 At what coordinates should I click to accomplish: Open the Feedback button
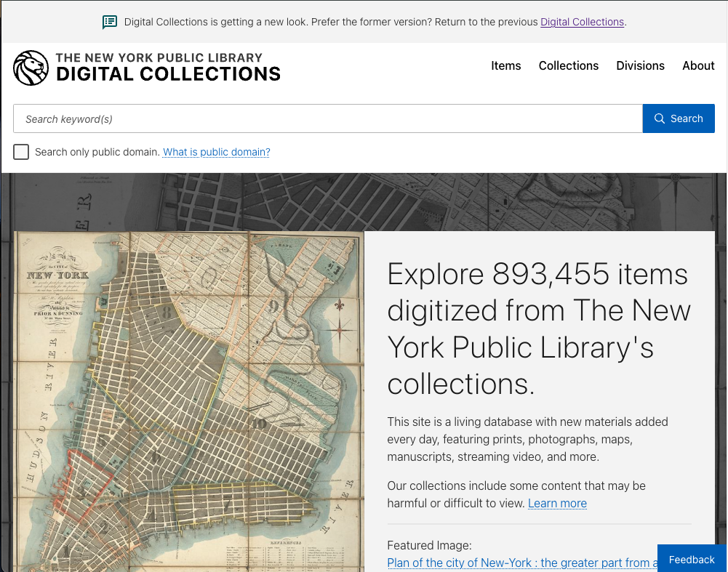pos(692,559)
